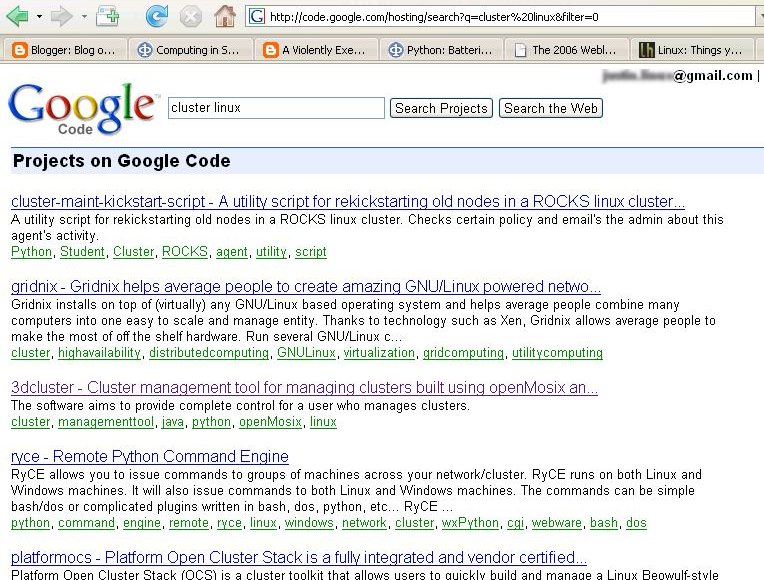
Task: Click the Forward arrow button
Action: (x=62, y=16)
